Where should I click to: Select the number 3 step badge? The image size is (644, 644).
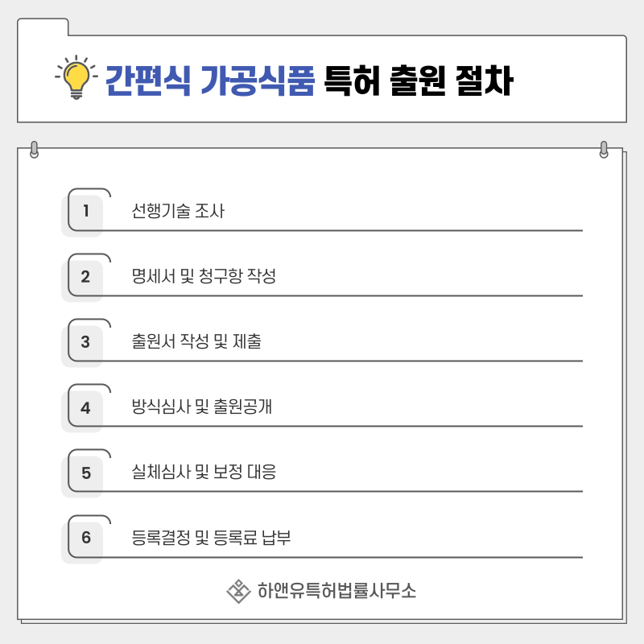(x=85, y=343)
